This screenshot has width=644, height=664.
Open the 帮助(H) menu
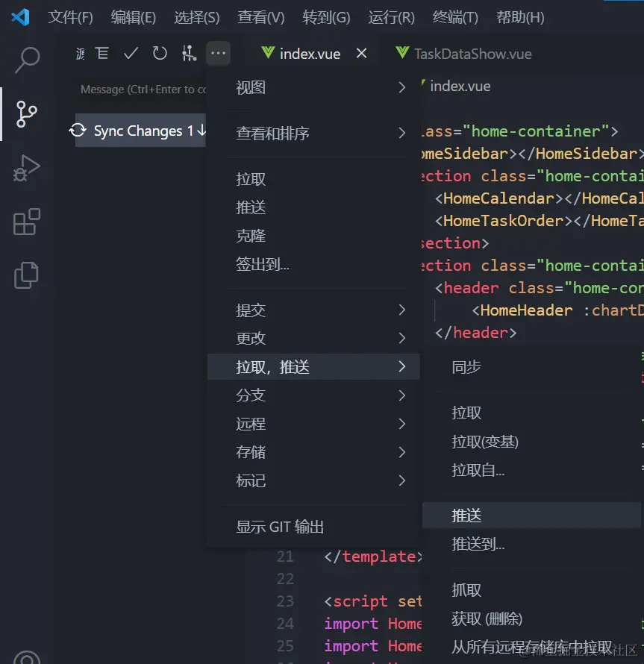(520, 17)
